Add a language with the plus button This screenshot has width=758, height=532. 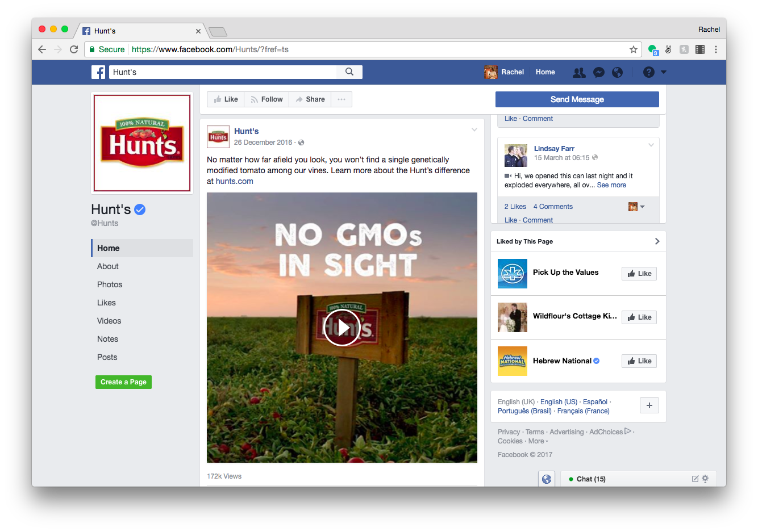[x=649, y=405]
